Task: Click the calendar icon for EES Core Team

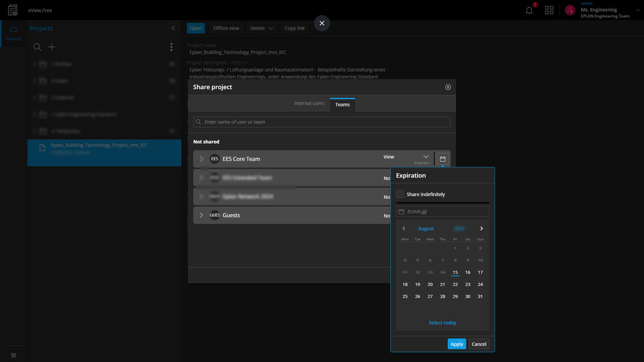Action: click(443, 159)
